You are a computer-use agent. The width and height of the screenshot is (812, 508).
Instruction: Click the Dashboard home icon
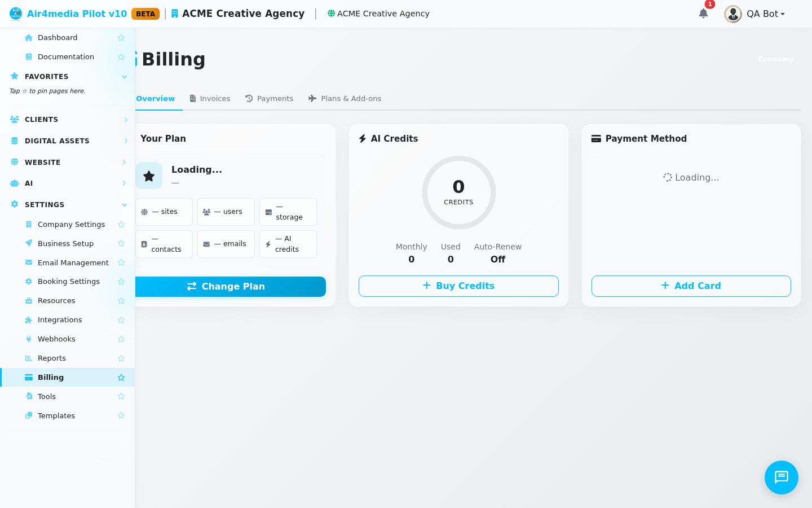[x=29, y=38]
